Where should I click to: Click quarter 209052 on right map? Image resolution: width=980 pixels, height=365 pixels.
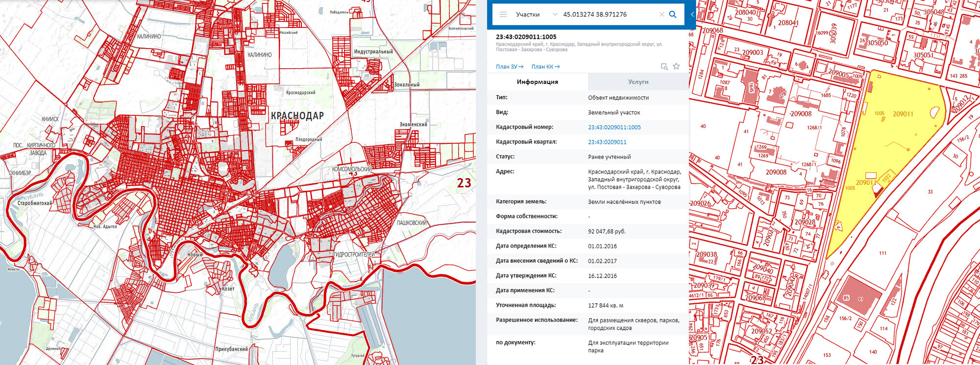[x=762, y=331]
